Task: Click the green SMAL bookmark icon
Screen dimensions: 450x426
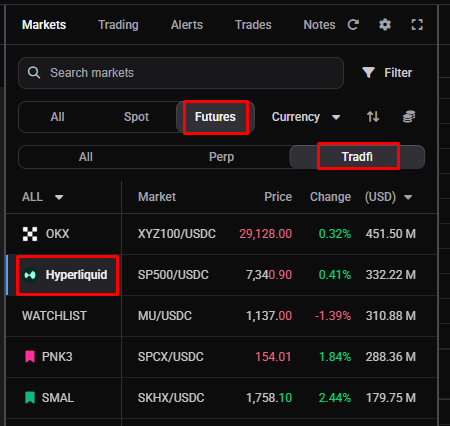Action: point(30,397)
